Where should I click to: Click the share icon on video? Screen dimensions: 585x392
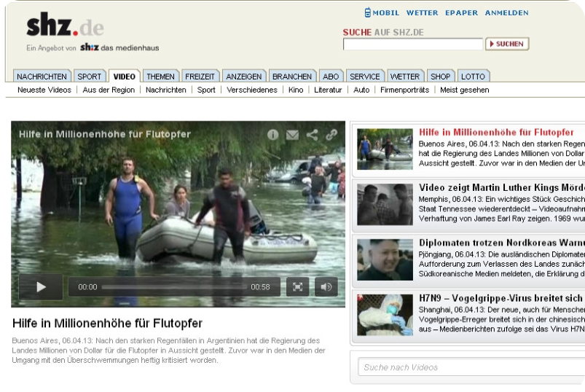tap(312, 135)
